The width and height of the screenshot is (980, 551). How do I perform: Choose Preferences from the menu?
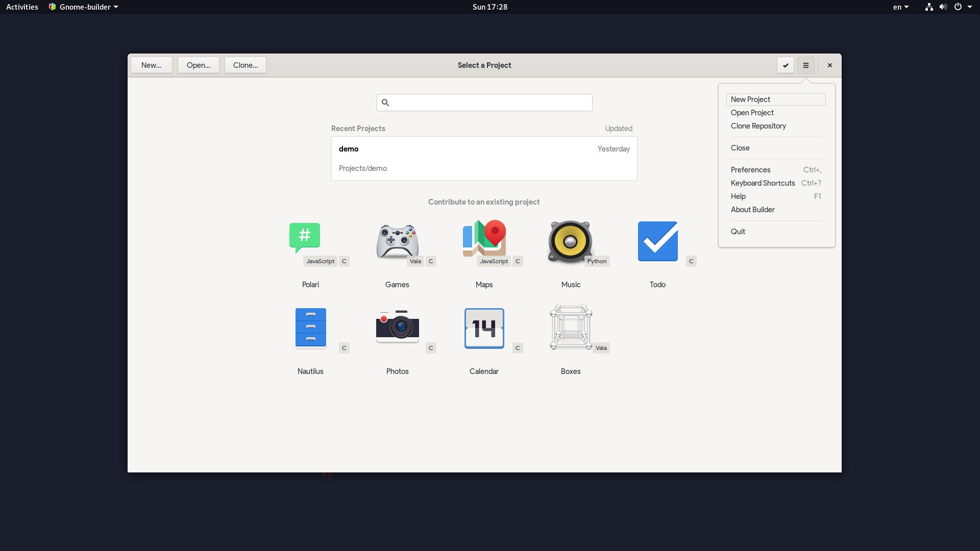point(750,170)
